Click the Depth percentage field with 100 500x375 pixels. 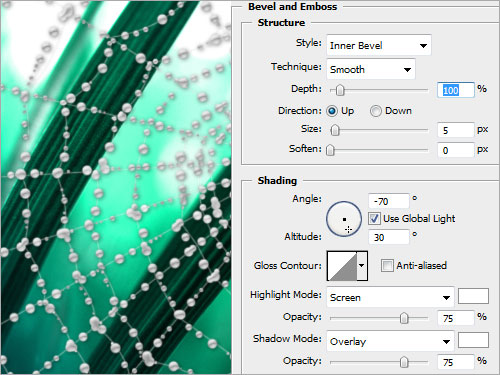(456, 90)
